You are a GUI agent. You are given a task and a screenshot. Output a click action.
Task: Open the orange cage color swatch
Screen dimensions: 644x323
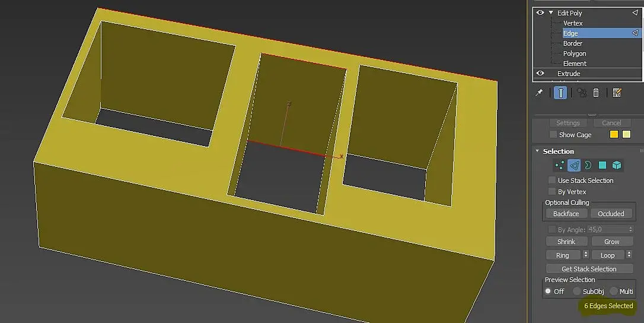[x=614, y=135]
